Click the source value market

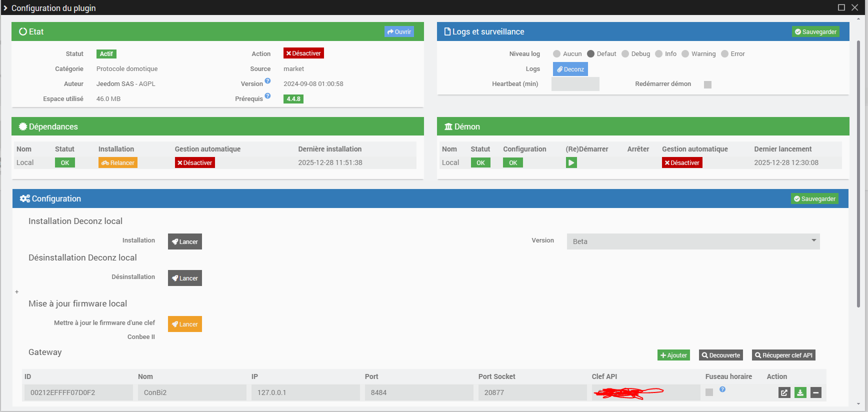pos(294,69)
